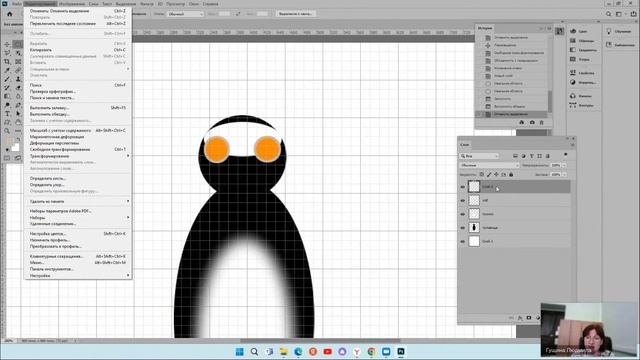Hide the selected top layer via eye icon
The height and width of the screenshot is (360, 640).
pos(462,187)
